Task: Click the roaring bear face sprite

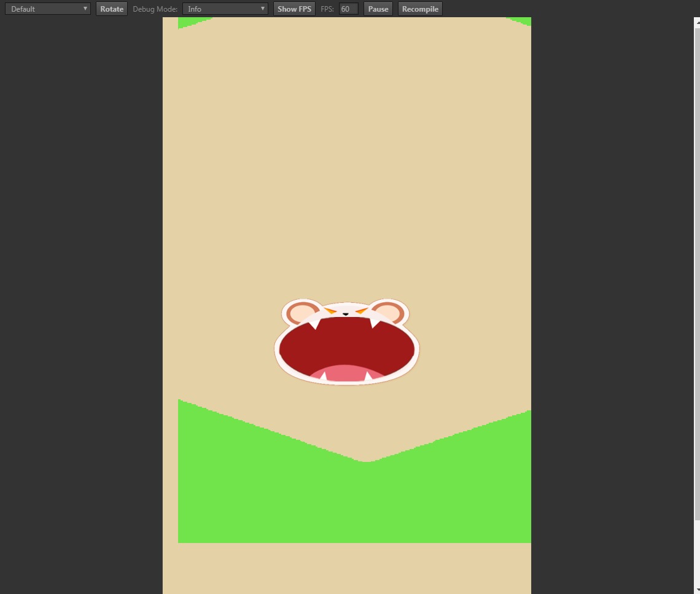Action: [x=346, y=342]
